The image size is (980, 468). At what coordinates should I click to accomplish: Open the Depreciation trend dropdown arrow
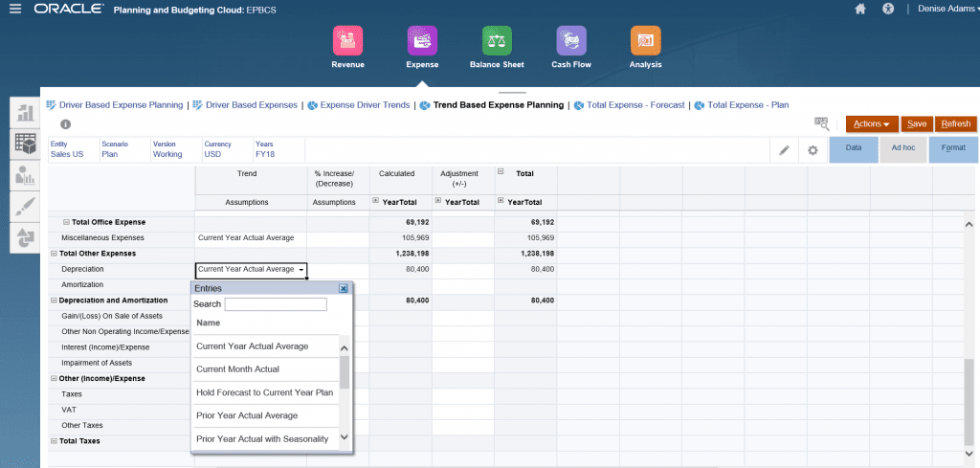301,270
